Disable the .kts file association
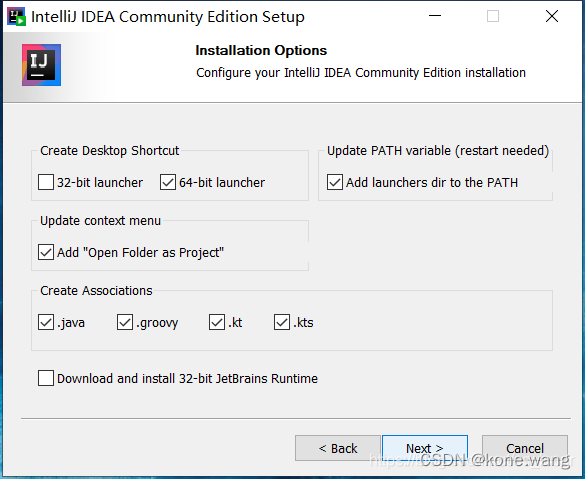Image resolution: width=585 pixels, height=479 pixels. (x=282, y=322)
